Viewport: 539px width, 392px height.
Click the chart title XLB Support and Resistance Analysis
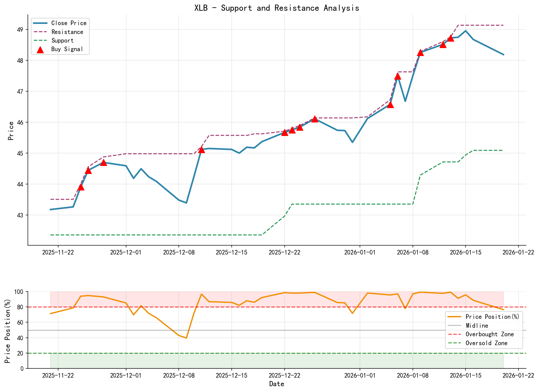tap(277, 8)
